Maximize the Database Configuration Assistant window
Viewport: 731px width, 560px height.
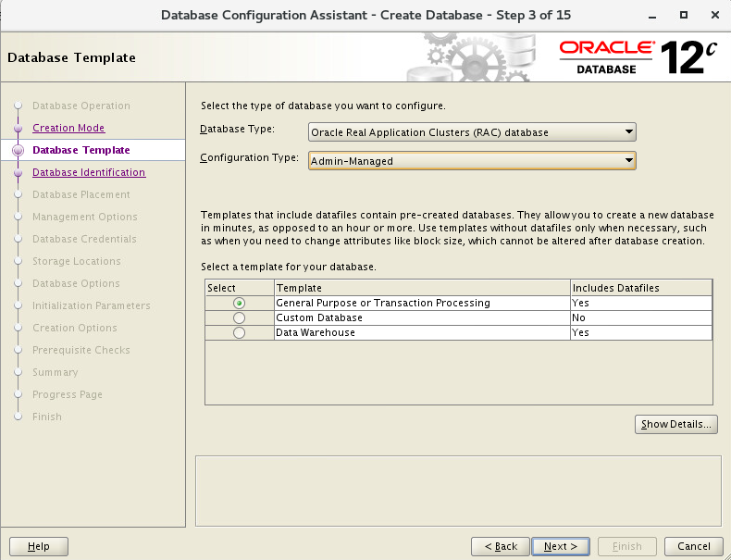click(x=684, y=15)
